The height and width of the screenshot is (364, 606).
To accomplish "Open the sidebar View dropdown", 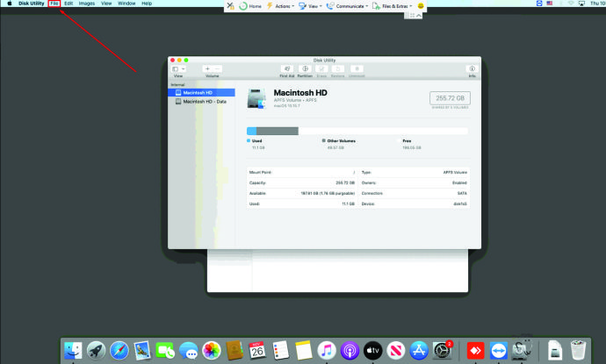I will pyautogui.click(x=178, y=69).
